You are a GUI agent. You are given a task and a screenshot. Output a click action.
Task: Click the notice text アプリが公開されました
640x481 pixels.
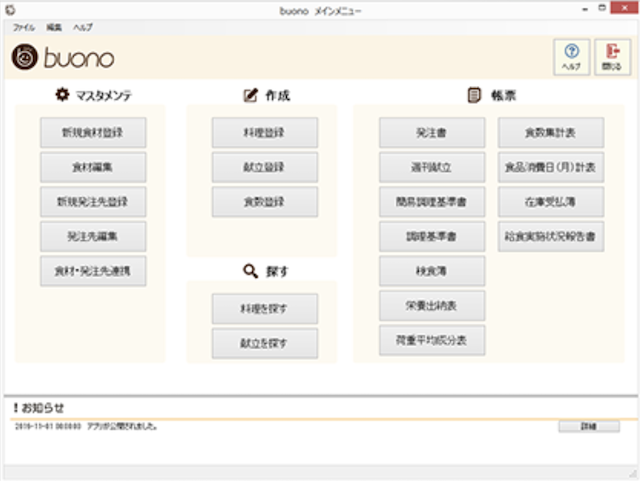[122, 426]
